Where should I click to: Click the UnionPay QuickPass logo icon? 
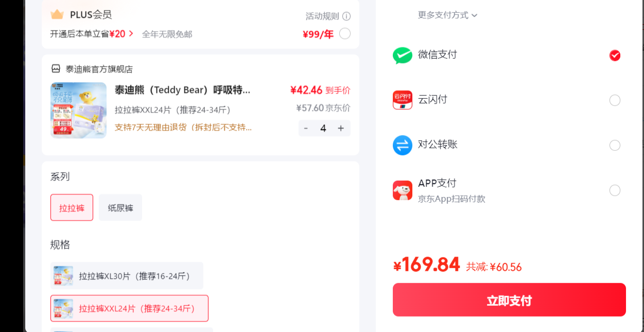click(403, 100)
